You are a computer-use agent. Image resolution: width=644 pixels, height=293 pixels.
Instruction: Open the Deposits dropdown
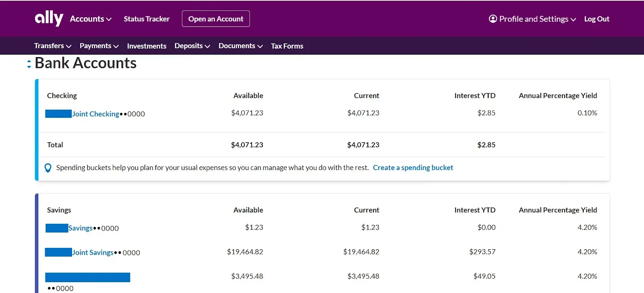[x=192, y=46]
